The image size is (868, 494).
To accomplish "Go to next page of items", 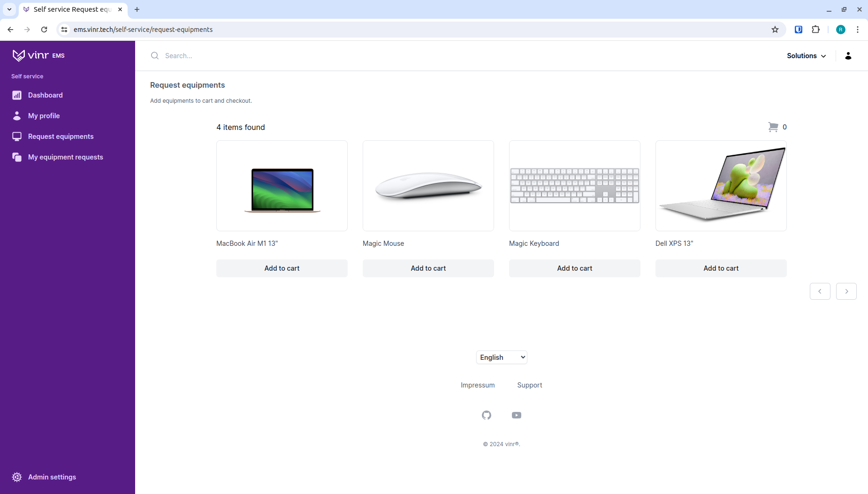I will click(x=846, y=291).
